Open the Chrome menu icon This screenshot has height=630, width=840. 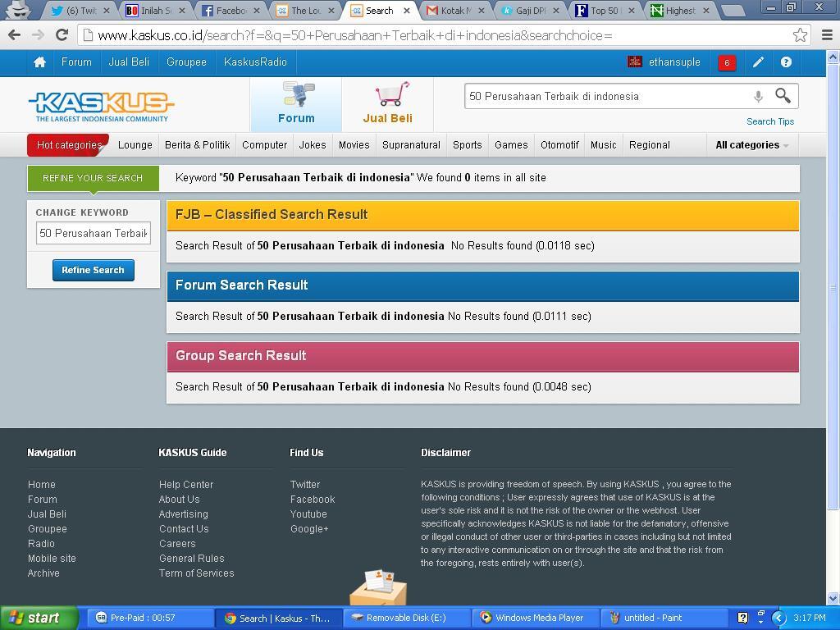pos(827,35)
